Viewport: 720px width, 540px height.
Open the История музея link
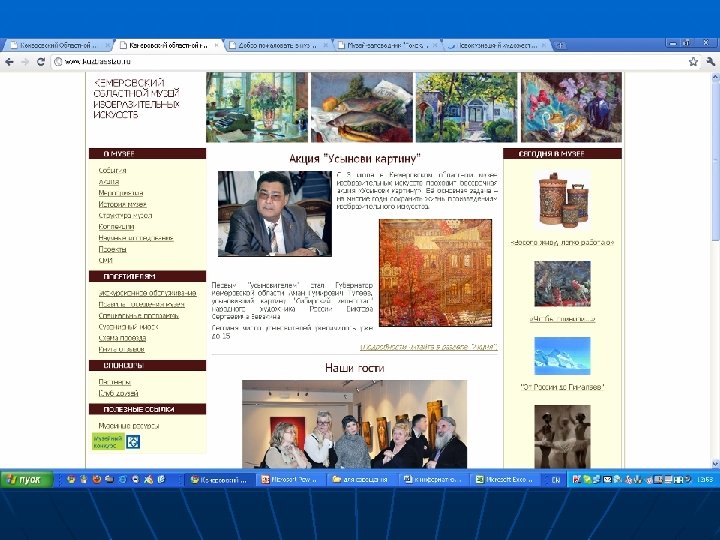pyautogui.click(x=122, y=204)
